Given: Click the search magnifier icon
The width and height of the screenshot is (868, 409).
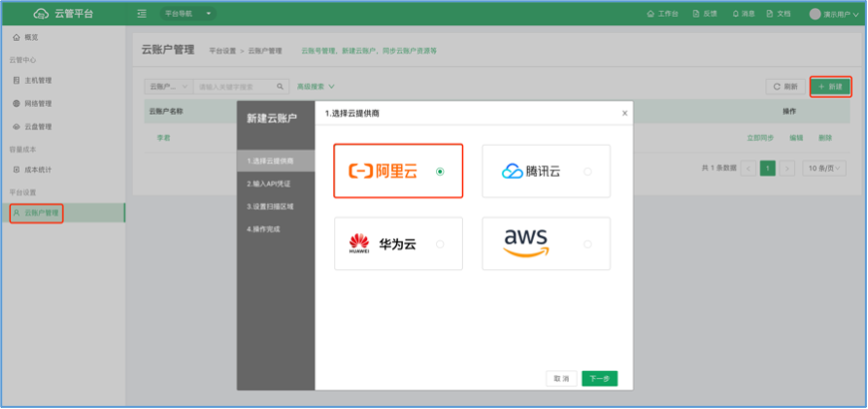Looking at the screenshot, I should coord(280,87).
